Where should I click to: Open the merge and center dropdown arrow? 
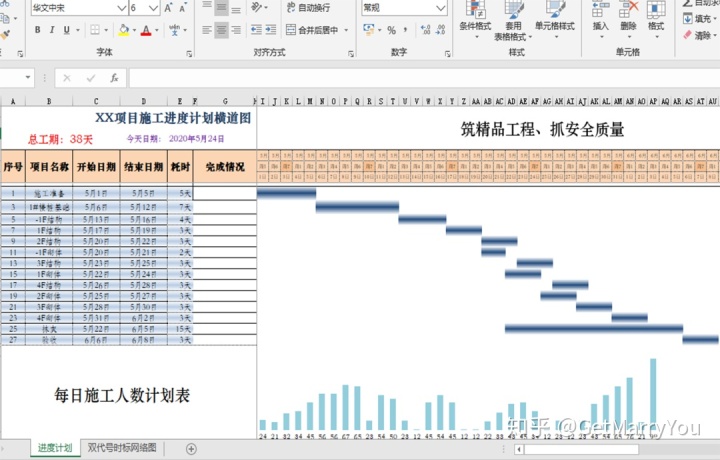346,30
